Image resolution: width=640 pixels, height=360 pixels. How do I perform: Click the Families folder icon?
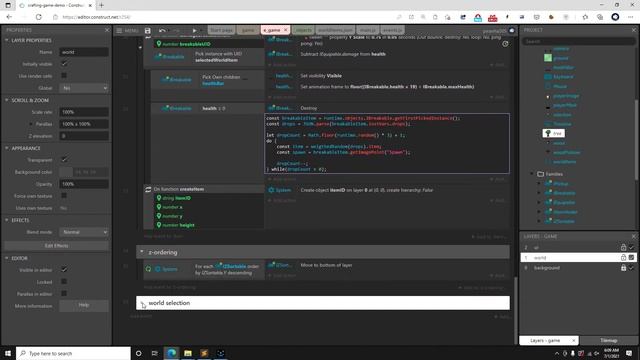[541, 174]
